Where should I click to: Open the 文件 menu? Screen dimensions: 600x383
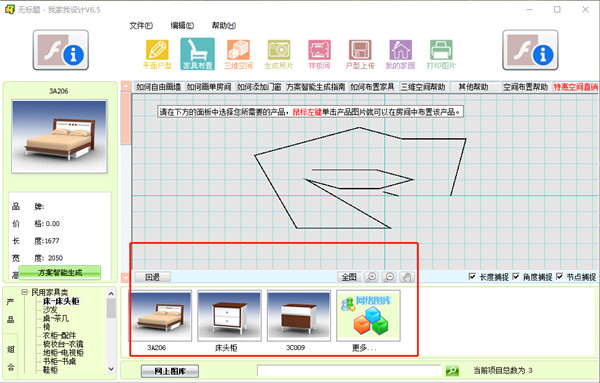141,26
